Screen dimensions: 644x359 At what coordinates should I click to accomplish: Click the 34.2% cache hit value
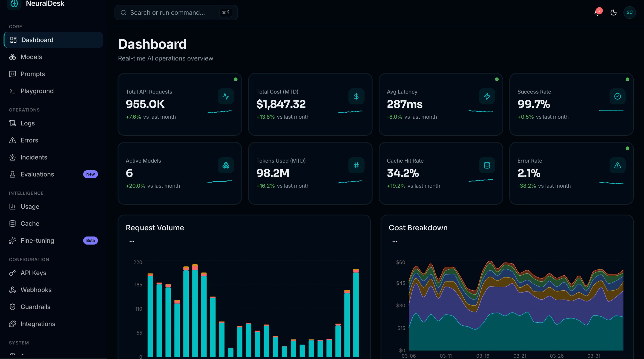tap(403, 173)
